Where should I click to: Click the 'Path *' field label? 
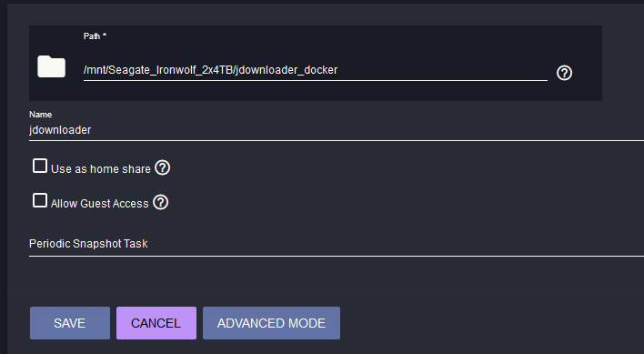(95, 36)
